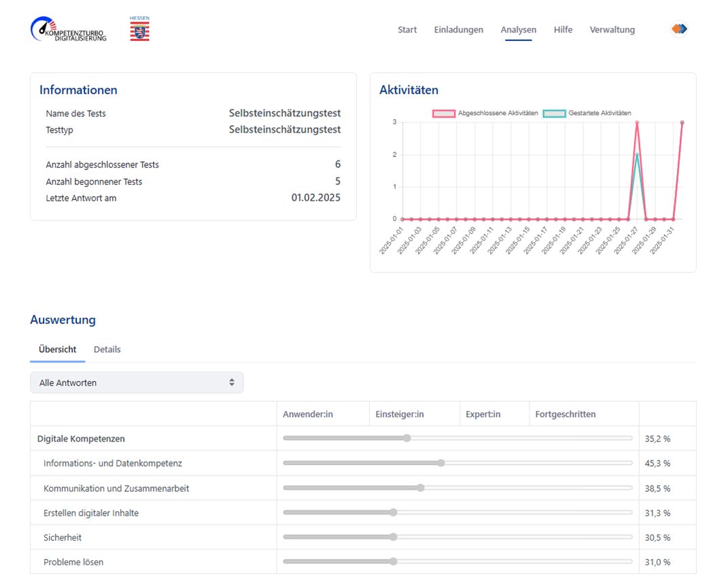The width and height of the screenshot is (728, 587).
Task: Click the Hessen coat of arms logo
Action: pyautogui.click(x=140, y=30)
